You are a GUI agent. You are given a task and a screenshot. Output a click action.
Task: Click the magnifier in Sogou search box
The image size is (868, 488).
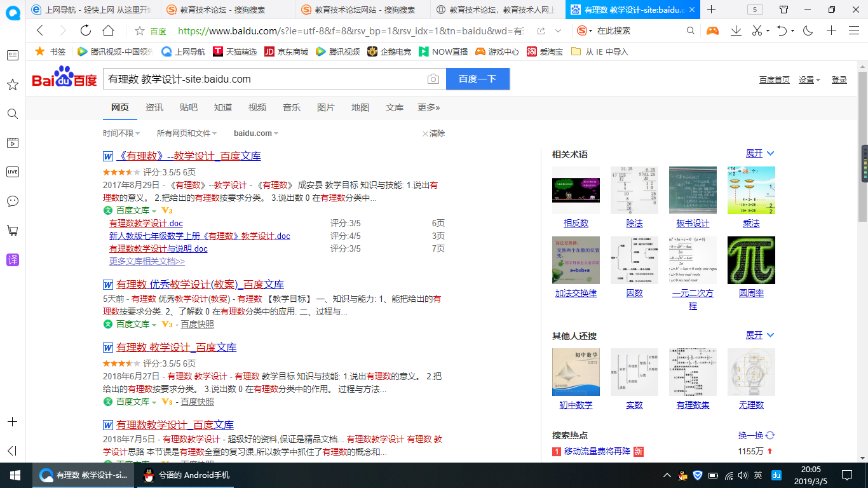691,30
